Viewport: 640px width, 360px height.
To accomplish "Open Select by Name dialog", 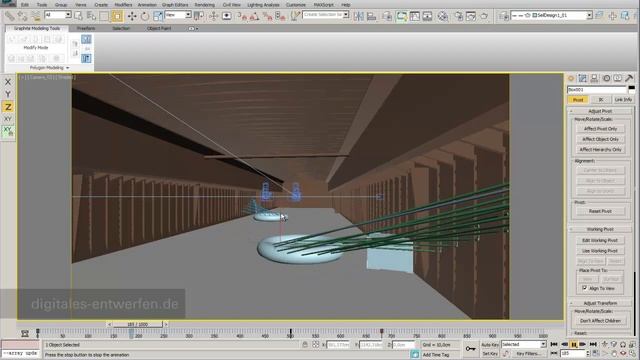I will (91, 16).
